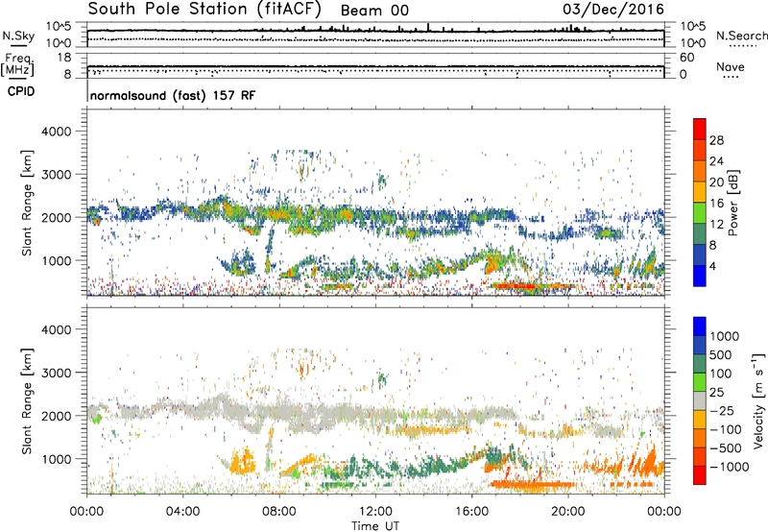Click the 'Power [dB]' colorbar title
The width and height of the screenshot is (768, 532).
(x=733, y=203)
